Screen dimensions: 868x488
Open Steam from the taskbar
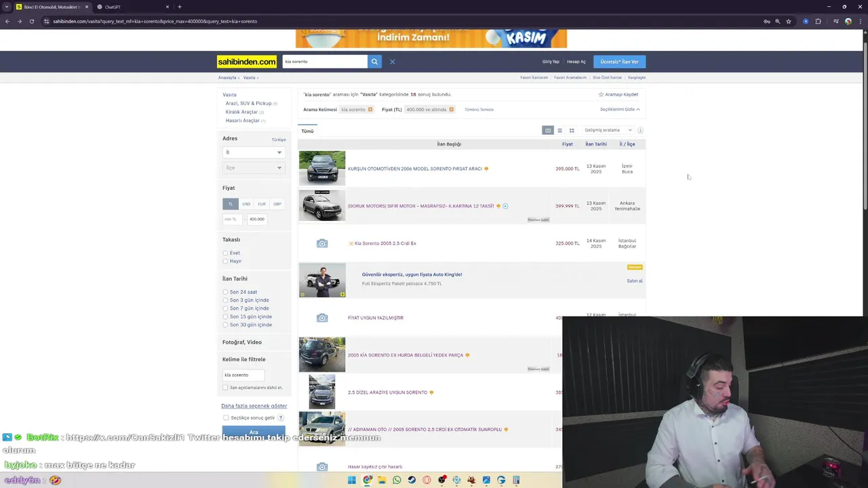coord(412,480)
